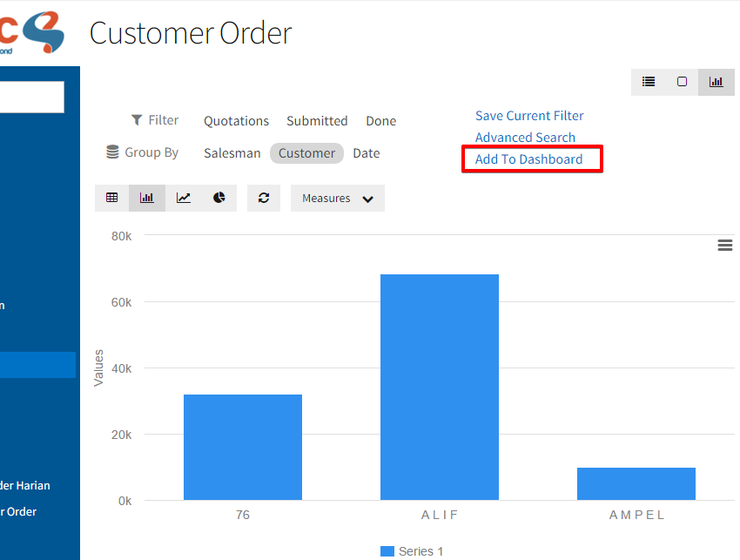
Task: Toggle Quotations filter
Action: point(236,121)
